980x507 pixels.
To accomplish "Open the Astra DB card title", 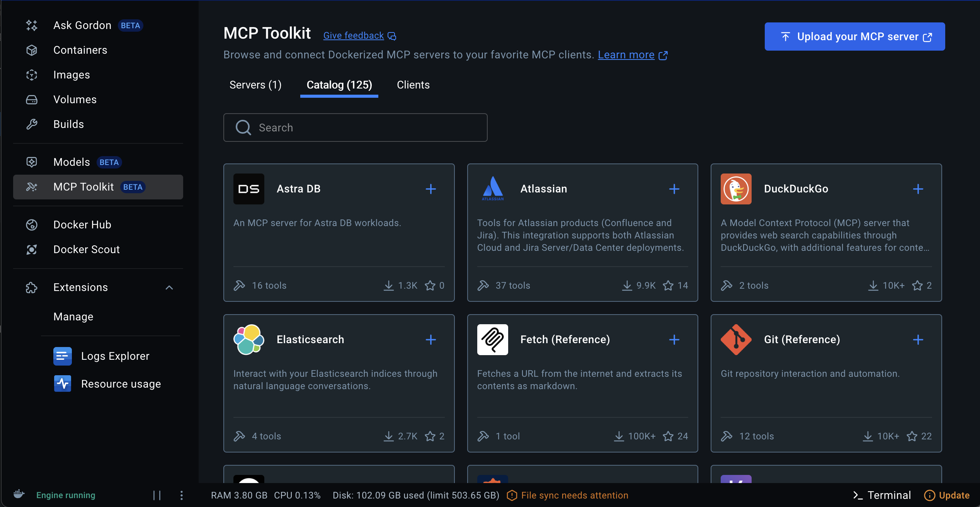I will click(x=299, y=189).
